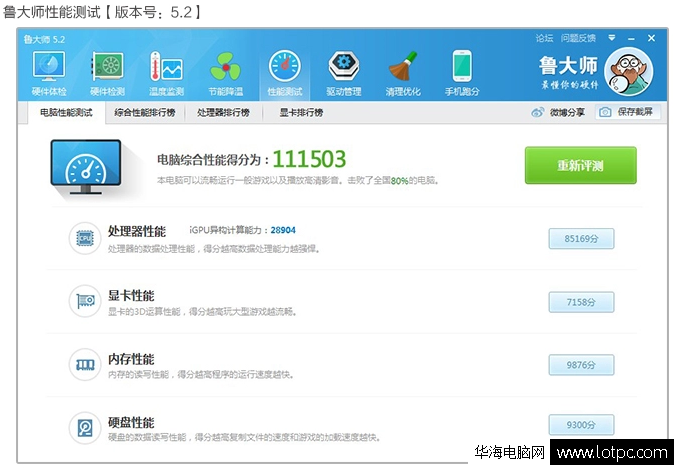
Task: Minimize the 鲁大师 window
Action: (x=631, y=39)
